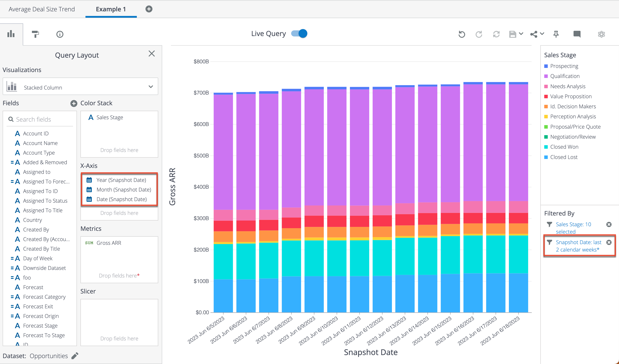619x364 pixels.
Task: Remove the Snapshot Date filter
Action: pos(609,242)
